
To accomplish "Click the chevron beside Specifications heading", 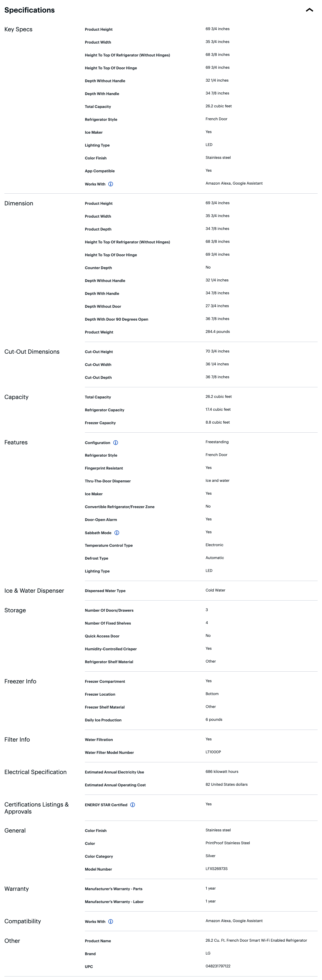I will point(309,11).
